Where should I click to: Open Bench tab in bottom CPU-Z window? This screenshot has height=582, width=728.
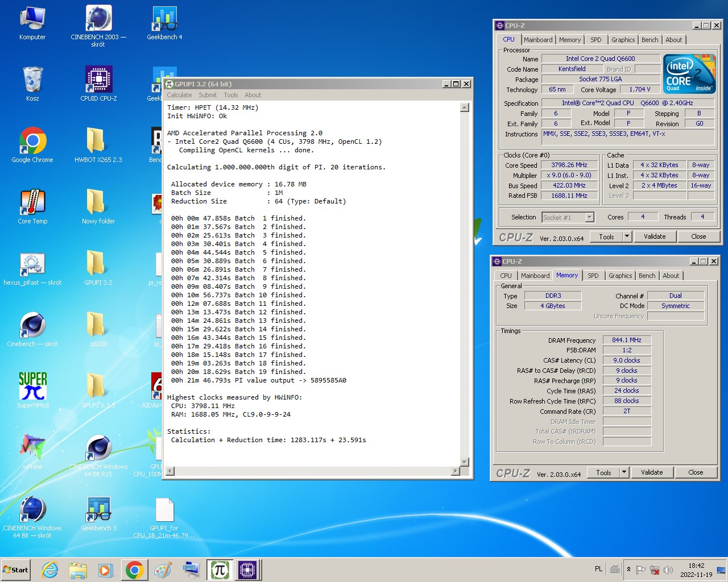647,276
